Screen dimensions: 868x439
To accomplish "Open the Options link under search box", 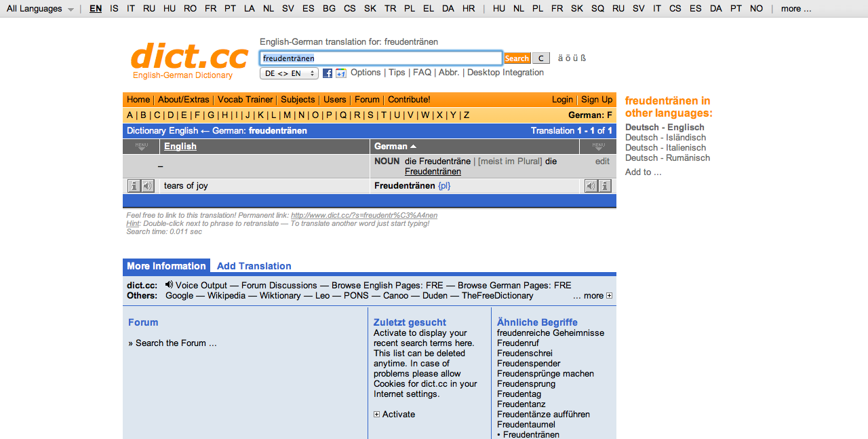I will click(x=366, y=73).
